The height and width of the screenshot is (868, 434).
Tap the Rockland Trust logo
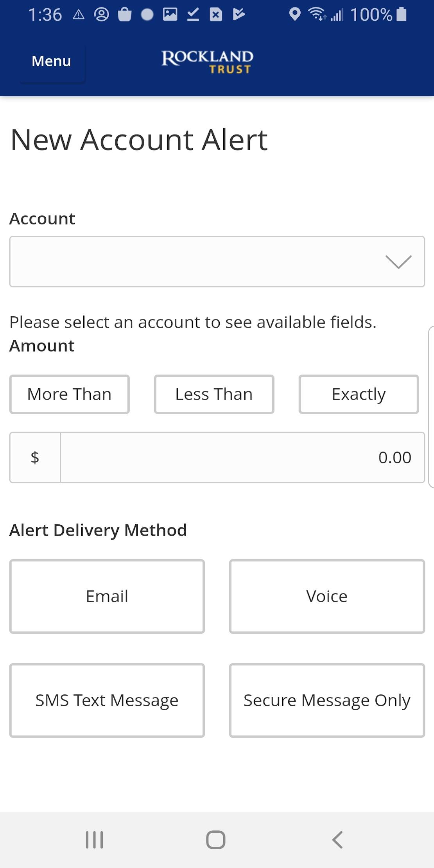[x=207, y=62]
